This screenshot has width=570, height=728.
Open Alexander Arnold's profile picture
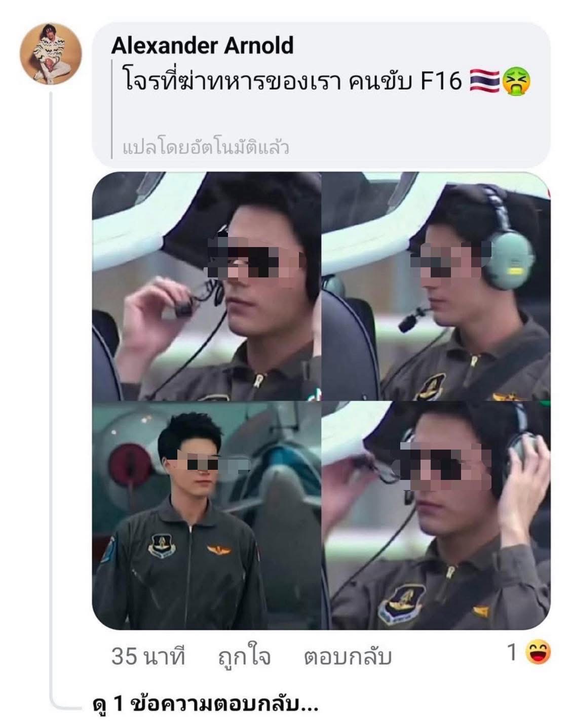[51, 53]
